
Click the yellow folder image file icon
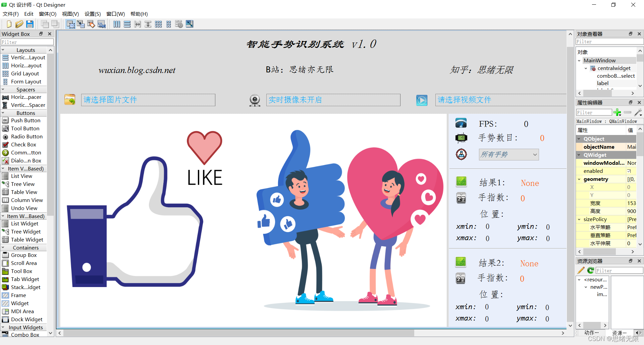click(x=70, y=100)
